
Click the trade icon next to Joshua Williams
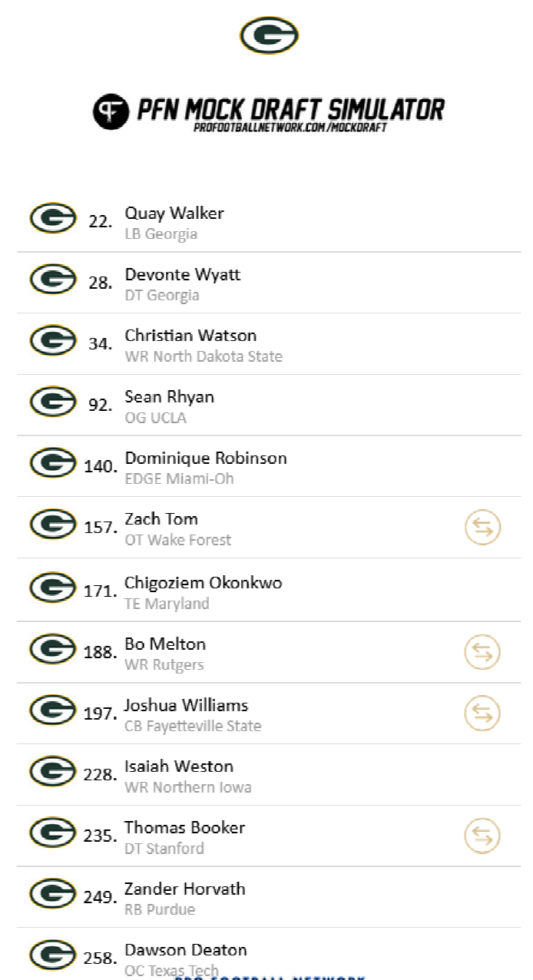(x=482, y=713)
